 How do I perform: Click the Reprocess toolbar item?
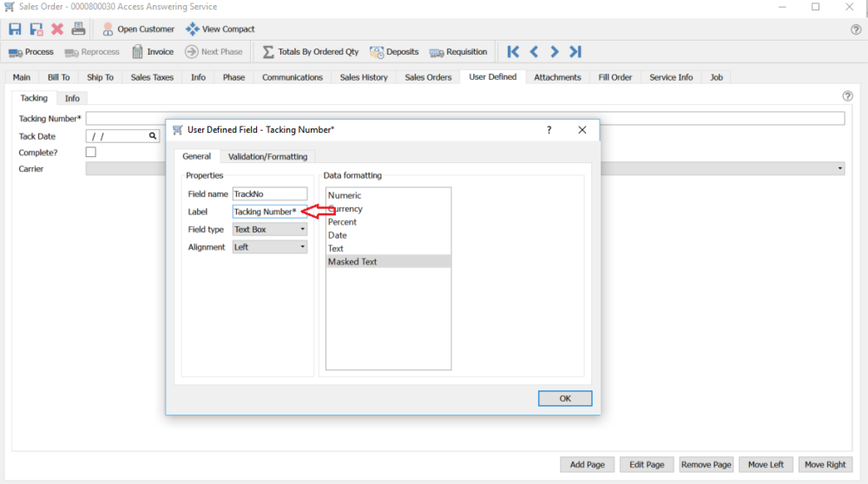pyautogui.click(x=92, y=52)
